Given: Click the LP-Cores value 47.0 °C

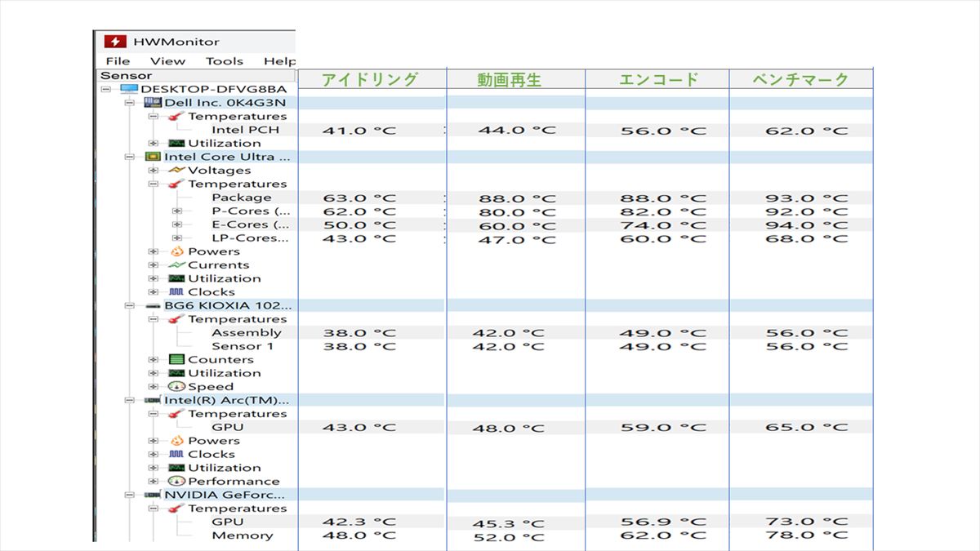Looking at the screenshot, I should tap(519, 240).
